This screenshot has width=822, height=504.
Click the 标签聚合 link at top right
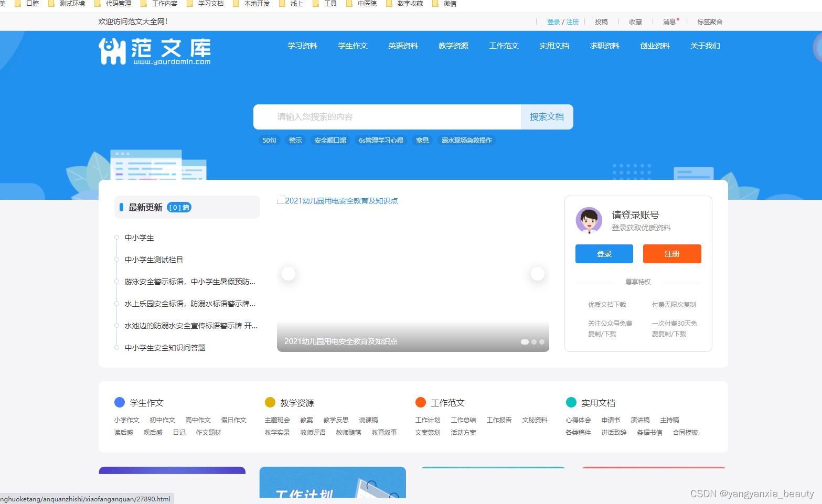tap(709, 22)
